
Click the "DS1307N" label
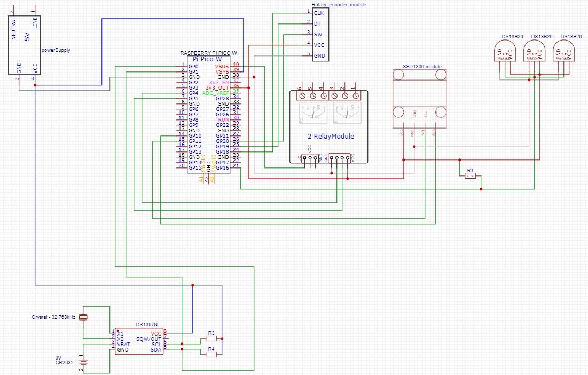(147, 325)
